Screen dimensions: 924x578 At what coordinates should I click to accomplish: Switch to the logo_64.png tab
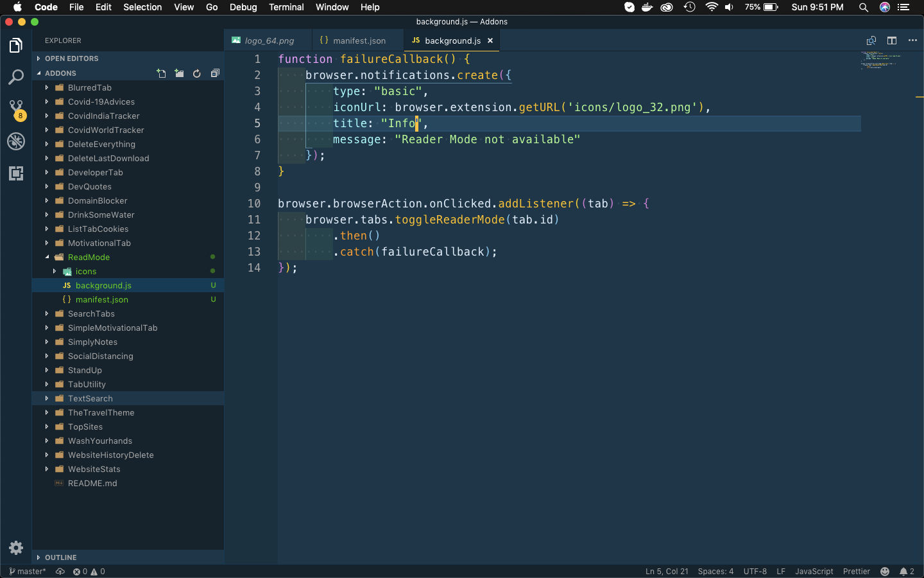pyautogui.click(x=268, y=40)
